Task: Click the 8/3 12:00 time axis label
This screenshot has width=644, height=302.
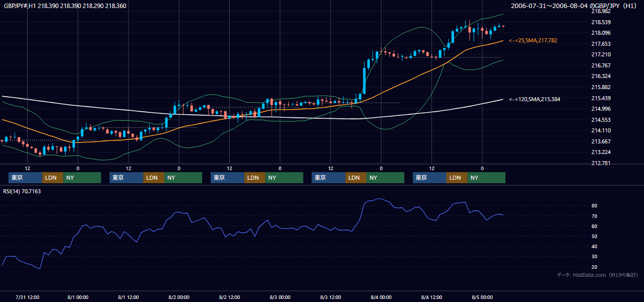Action: click(331, 297)
